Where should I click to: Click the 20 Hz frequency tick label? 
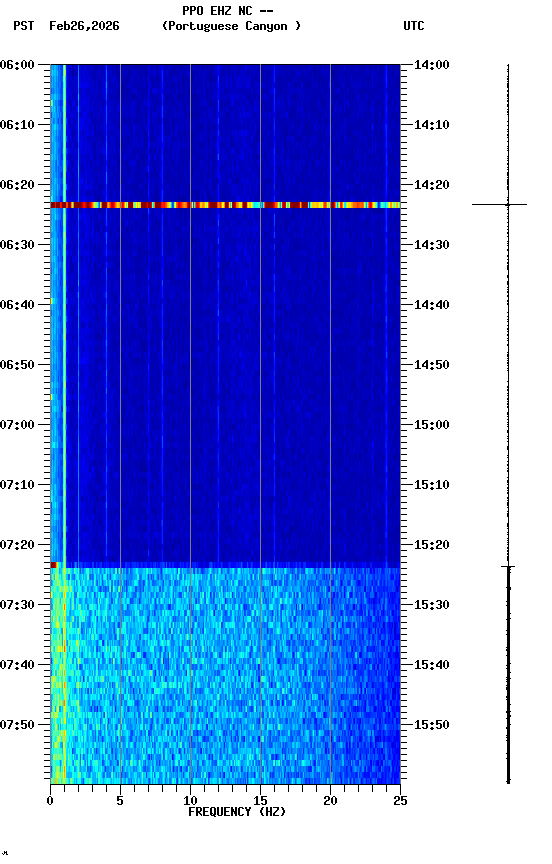(331, 801)
